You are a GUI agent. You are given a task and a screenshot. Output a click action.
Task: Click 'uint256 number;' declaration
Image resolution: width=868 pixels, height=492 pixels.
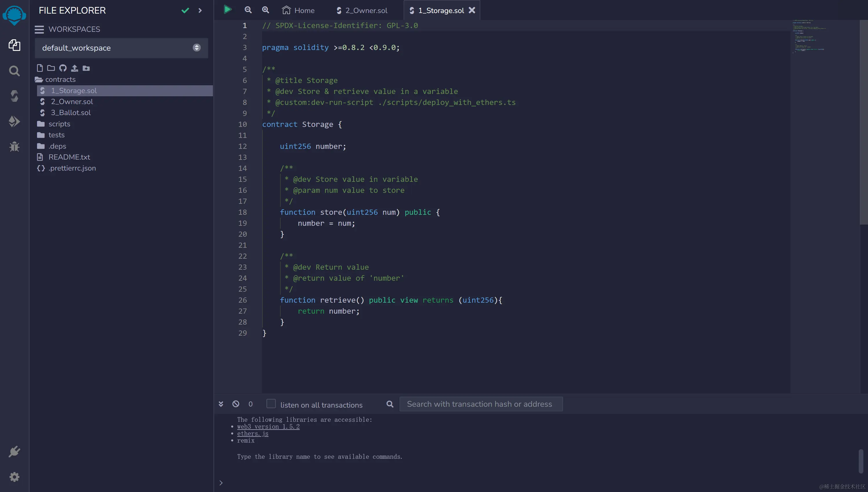tap(313, 146)
